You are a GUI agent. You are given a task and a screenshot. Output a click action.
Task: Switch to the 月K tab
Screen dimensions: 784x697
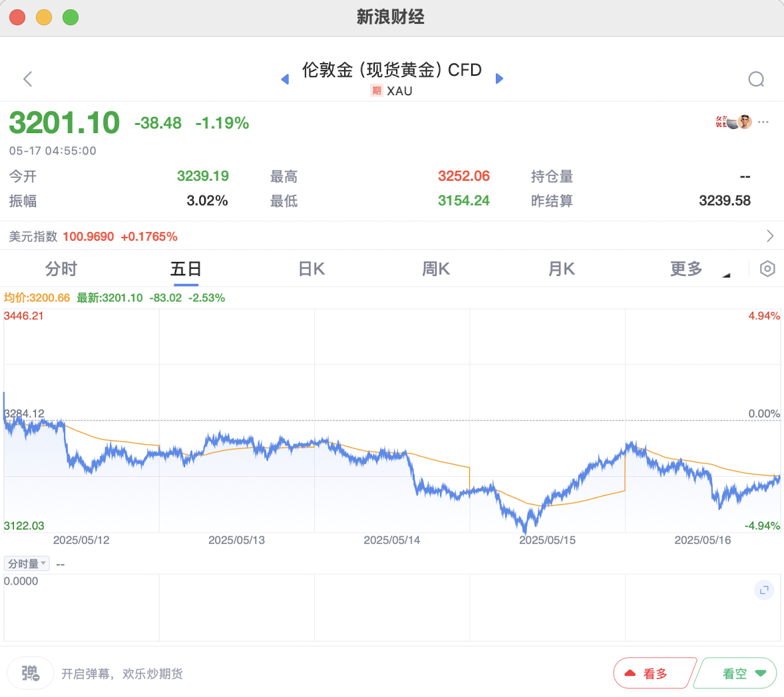(562, 269)
